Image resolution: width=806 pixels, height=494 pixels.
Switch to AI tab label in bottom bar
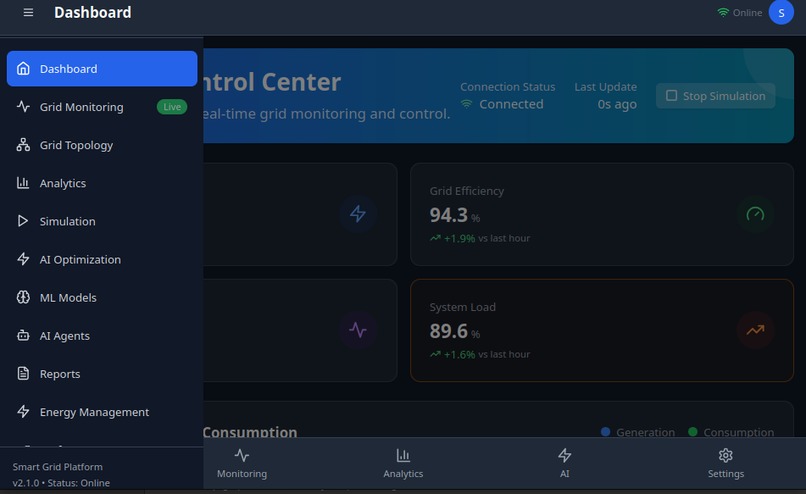tap(564, 473)
